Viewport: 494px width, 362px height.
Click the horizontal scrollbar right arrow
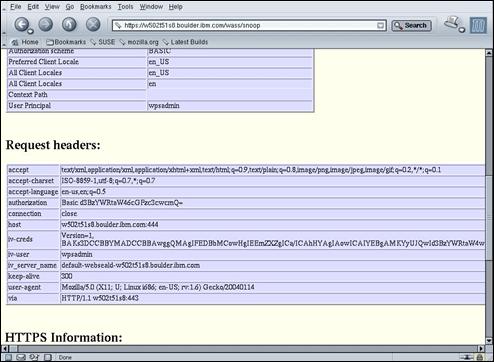click(481, 349)
